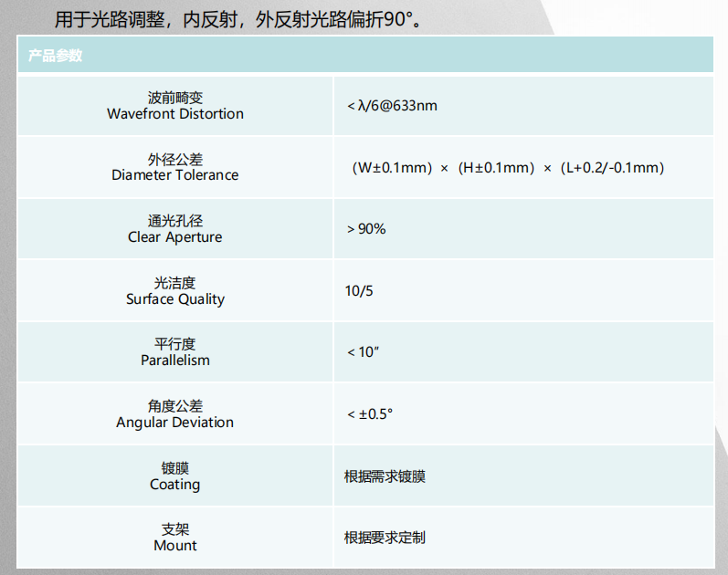
Task: Select the Angular Deviation label cell
Action: [x=175, y=414]
